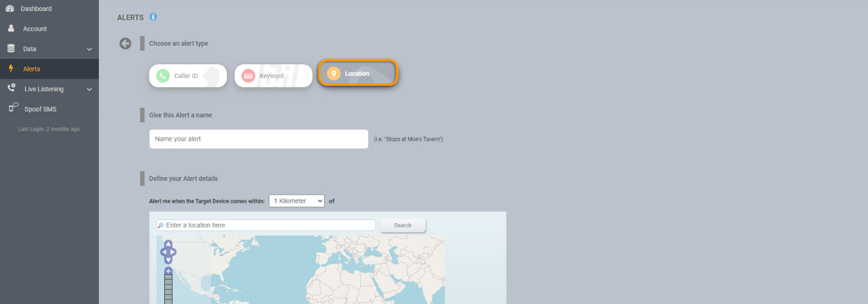Pan the map up
Image resolution: width=868 pixels, height=304 pixels.
(x=168, y=244)
